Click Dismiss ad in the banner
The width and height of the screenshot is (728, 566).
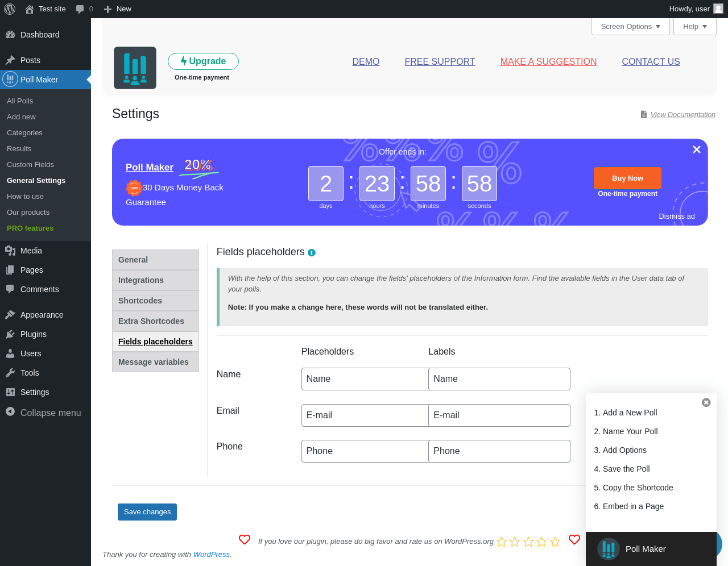[x=677, y=216]
